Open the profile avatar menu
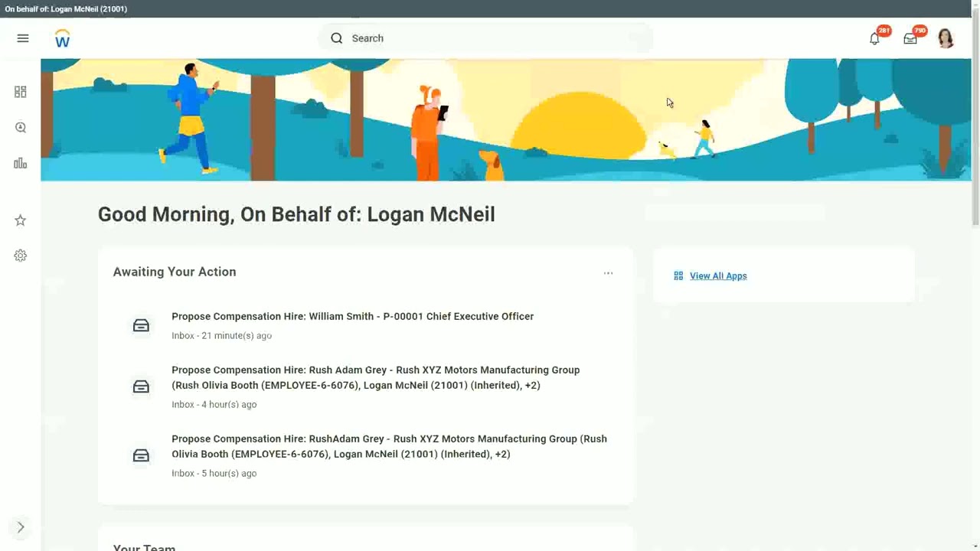The height and width of the screenshot is (551, 980). click(946, 38)
